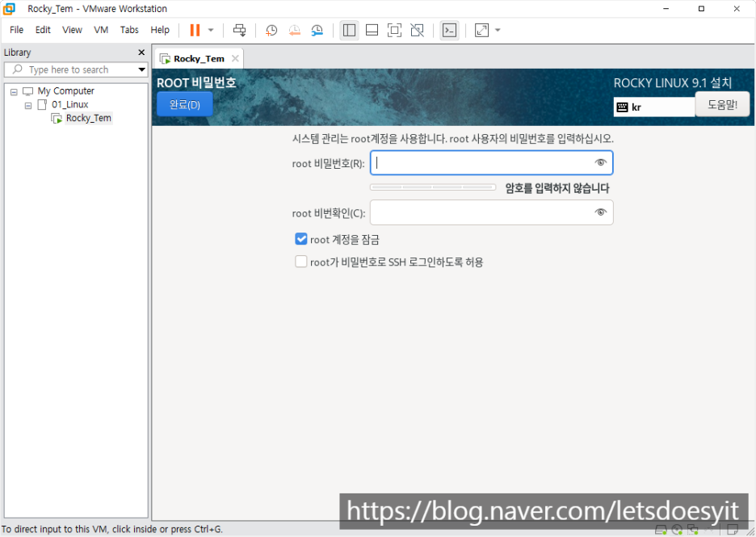The width and height of the screenshot is (756, 537).
Task: Open the snapshot manager icon
Action: 317,31
